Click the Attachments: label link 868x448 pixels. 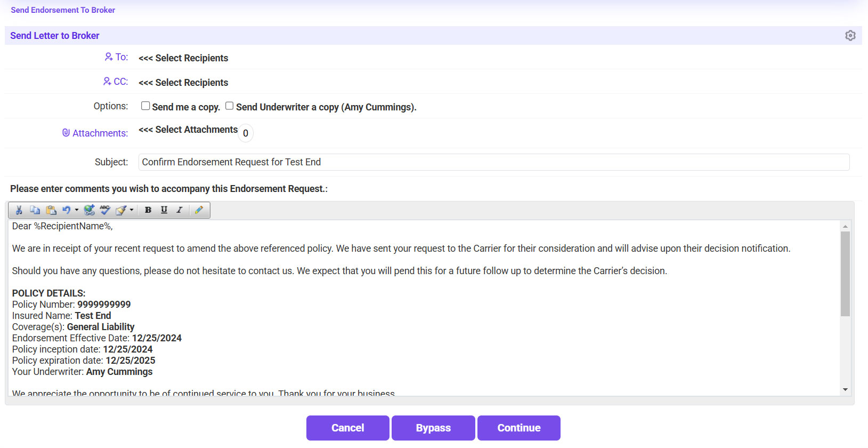[100, 133]
